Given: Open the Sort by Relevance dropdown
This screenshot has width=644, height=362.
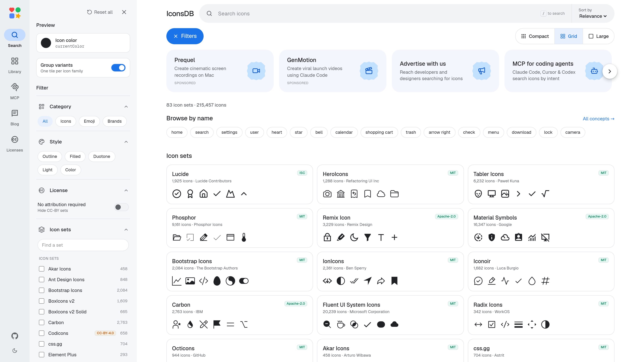Looking at the screenshot, I should [x=593, y=13].
